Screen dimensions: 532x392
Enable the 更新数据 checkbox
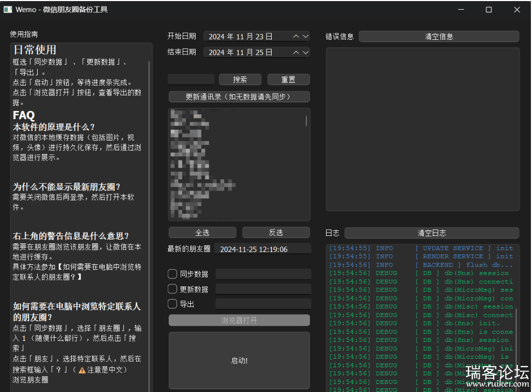coord(172,289)
